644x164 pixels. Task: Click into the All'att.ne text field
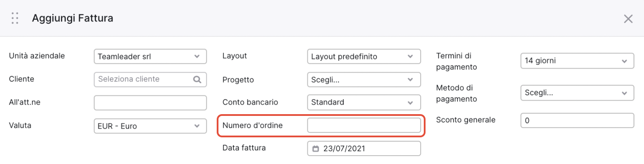pos(150,103)
